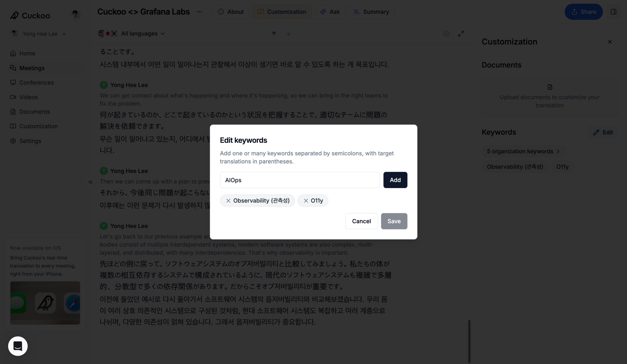
Task: Click the Edit keywords pencil button
Action: [603, 132]
